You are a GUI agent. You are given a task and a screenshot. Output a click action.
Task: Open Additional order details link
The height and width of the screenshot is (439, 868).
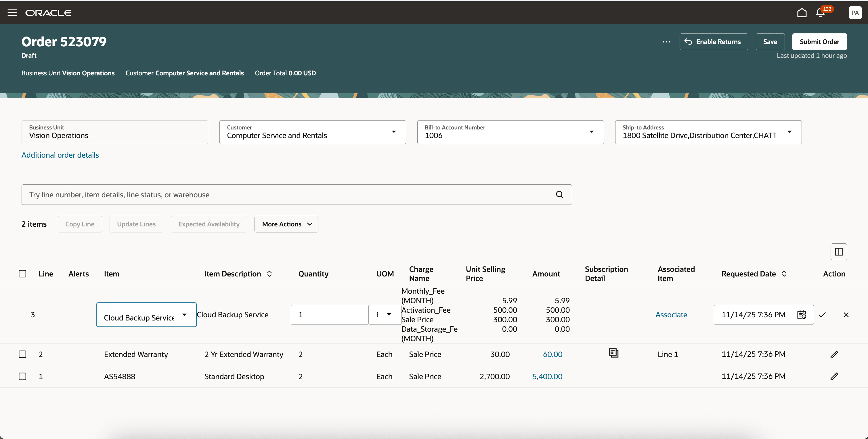click(x=60, y=155)
